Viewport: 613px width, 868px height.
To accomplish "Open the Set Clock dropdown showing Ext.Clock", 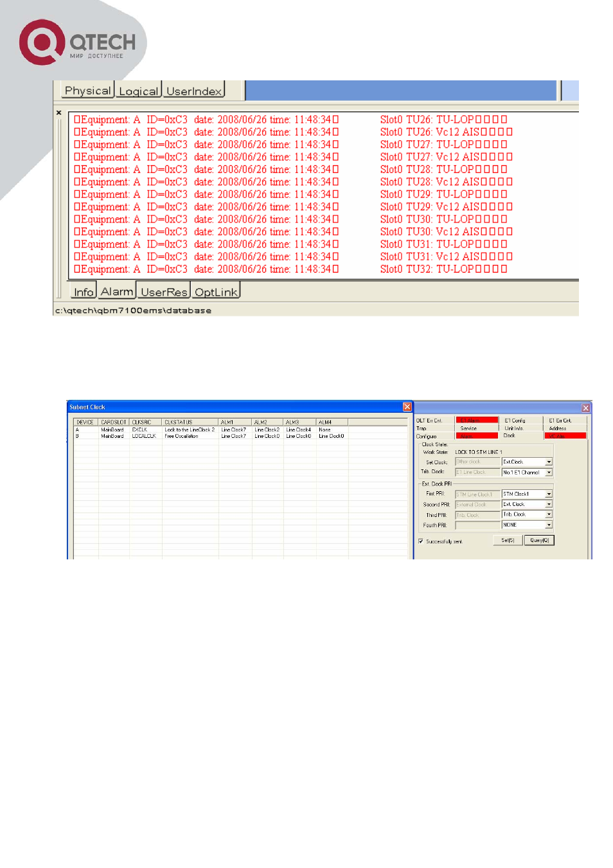I will click(x=549, y=462).
